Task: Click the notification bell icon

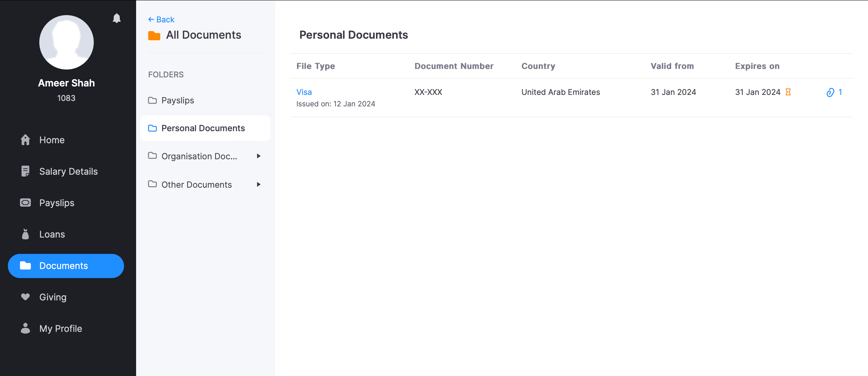Action: tap(116, 18)
